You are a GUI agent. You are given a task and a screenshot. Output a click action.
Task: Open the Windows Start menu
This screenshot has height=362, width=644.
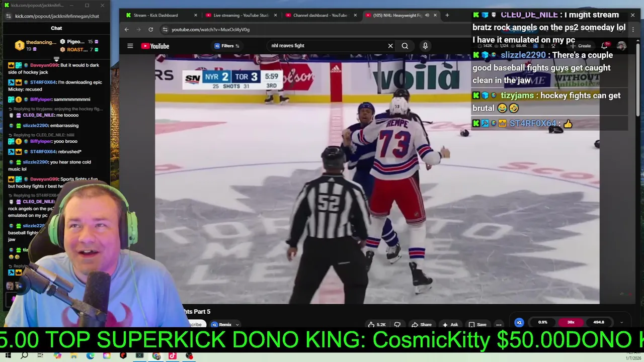[8, 356]
